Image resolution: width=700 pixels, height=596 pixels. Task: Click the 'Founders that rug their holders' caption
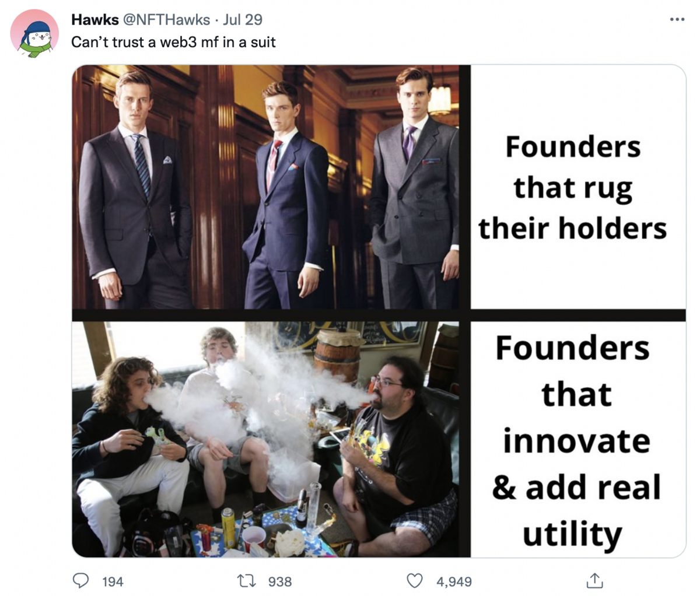(x=573, y=187)
